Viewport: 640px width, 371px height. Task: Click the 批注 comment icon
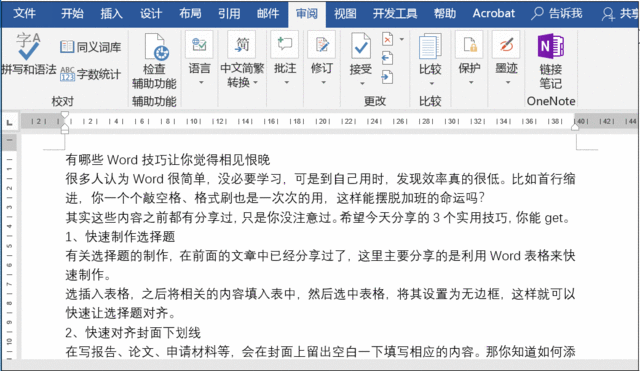pyautogui.click(x=285, y=44)
